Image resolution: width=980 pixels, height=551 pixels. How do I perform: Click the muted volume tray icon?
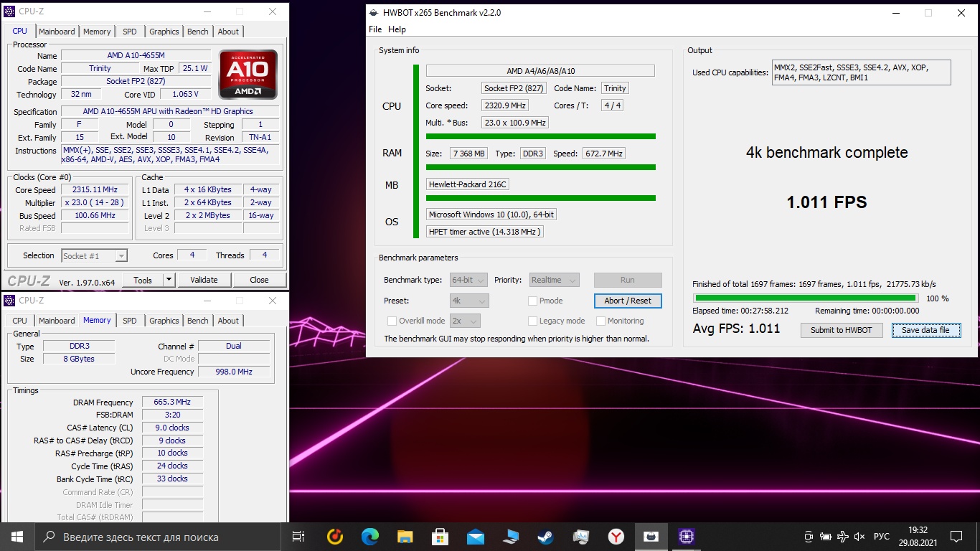(860, 537)
